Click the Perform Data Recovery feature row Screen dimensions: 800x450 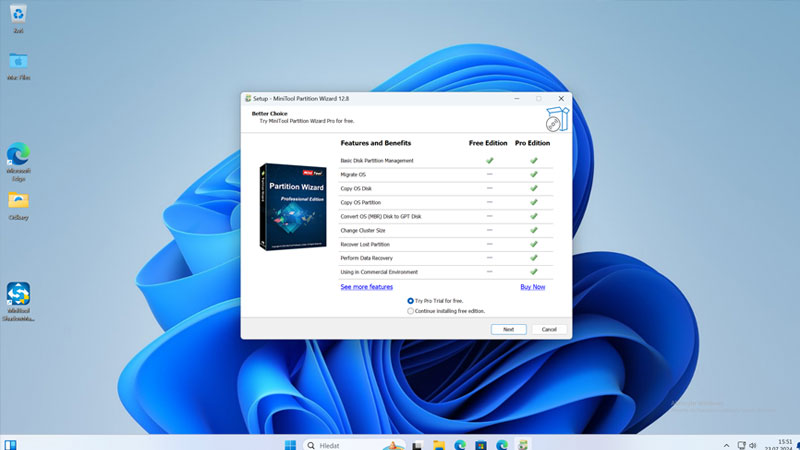445,258
